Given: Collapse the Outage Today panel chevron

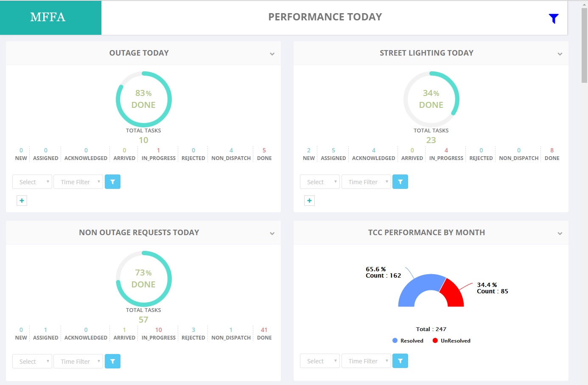Looking at the screenshot, I should click(272, 54).
